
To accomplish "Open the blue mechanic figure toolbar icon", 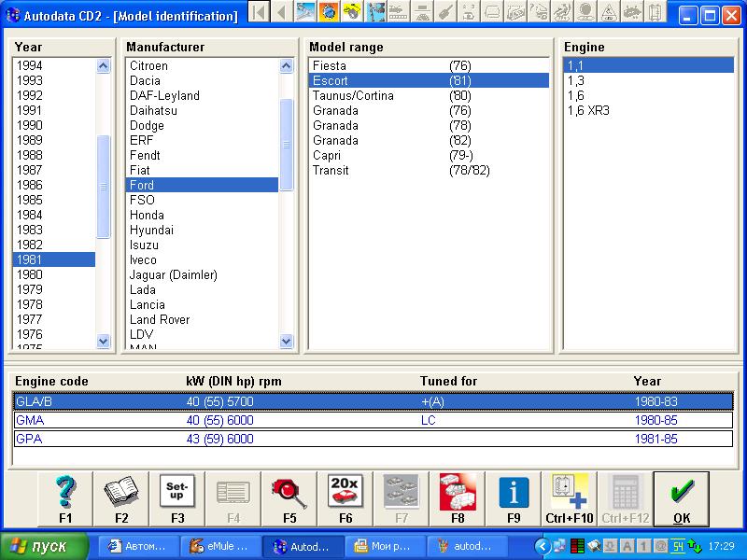I will (x=375, y=12).
